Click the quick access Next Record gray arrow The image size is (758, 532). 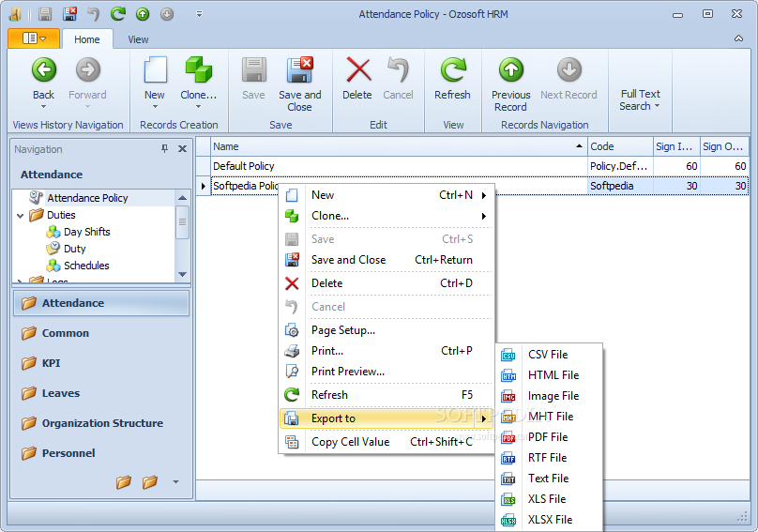pos(167,14)
